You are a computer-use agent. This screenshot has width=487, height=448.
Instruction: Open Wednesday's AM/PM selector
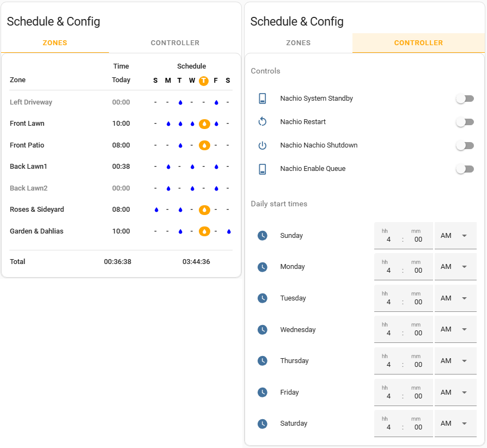[455, 329]
